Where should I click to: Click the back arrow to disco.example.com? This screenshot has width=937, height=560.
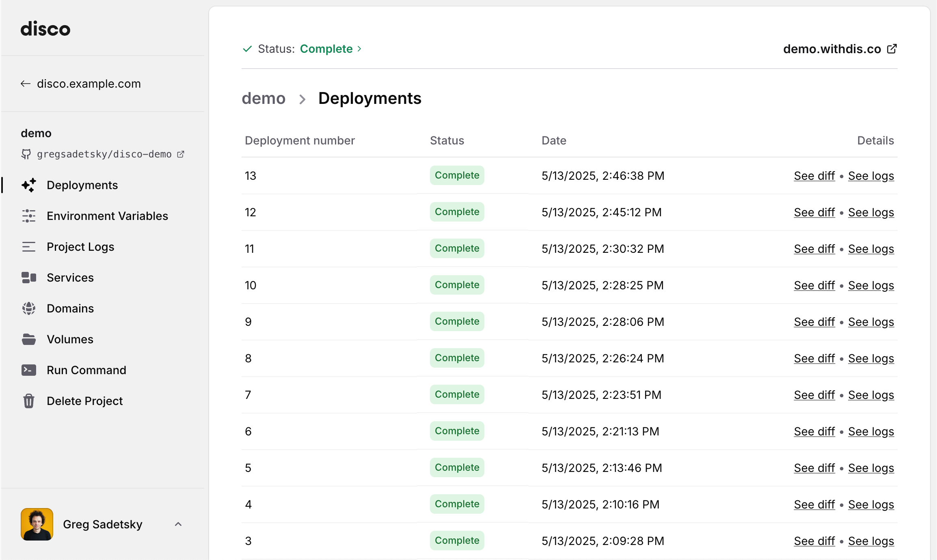(x=26, y=84)
